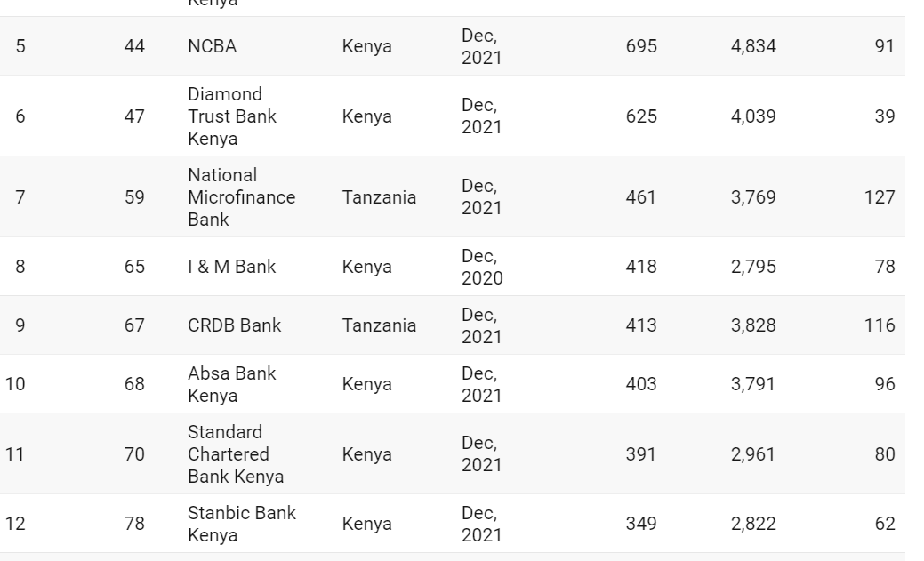924x561 pixels.
Task: Select the 4,834 value in NCBA row
Action: pyautogui.click(x=753, y=47)
